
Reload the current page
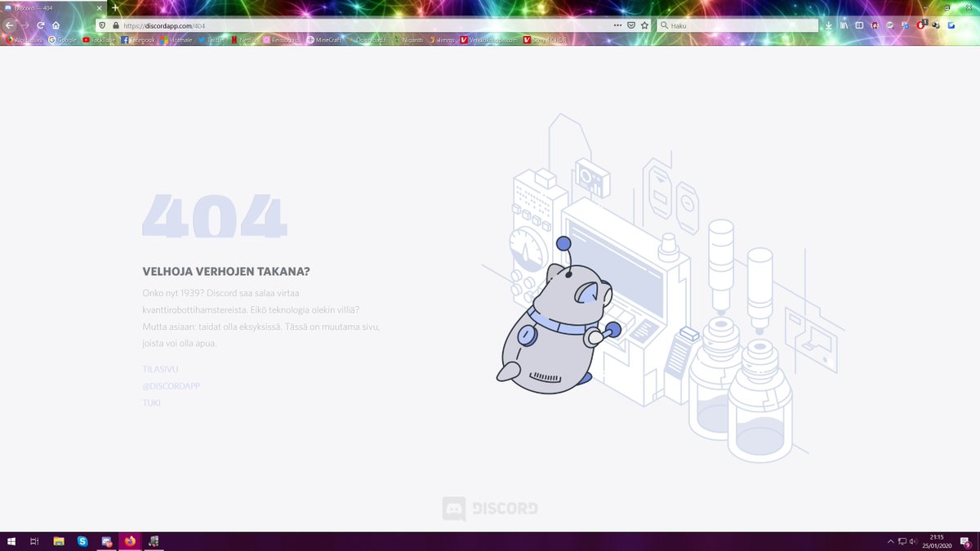point(40,25)
